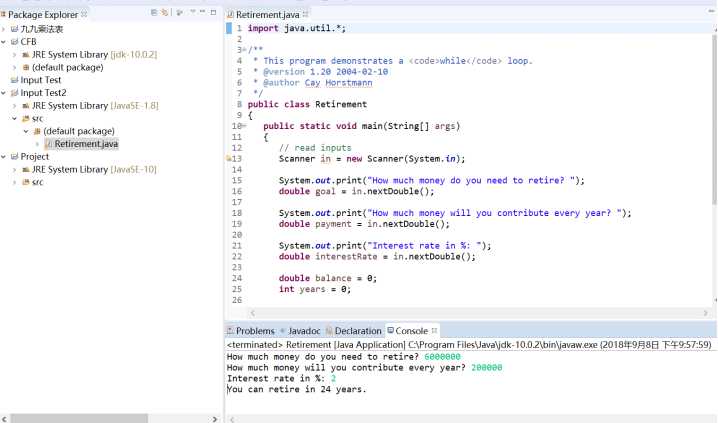
Task: Close the Retirement.java editor tab
Action: pyautogui.click(x=305, y=14)
